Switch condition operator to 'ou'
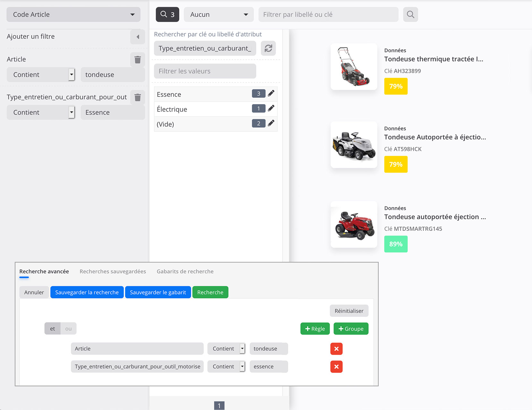This screenshot has height=410, width=532. 68,329
